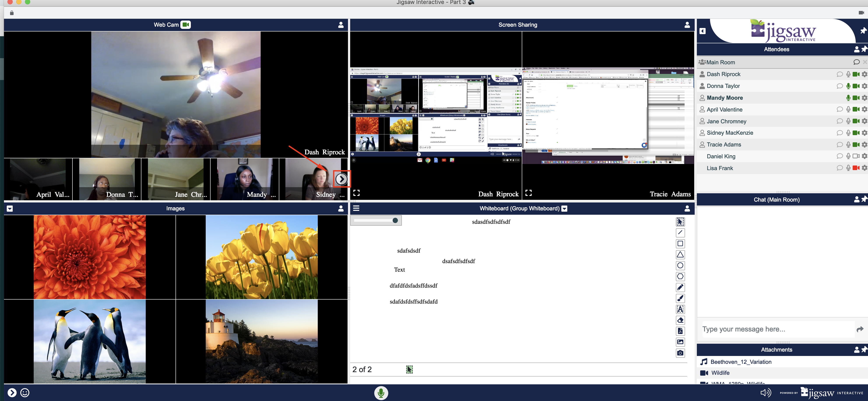Screen dimensions: 868x401
Task: Select the whiteboard eraser tool
Action: pyautogui.click(x=680, y=320)
